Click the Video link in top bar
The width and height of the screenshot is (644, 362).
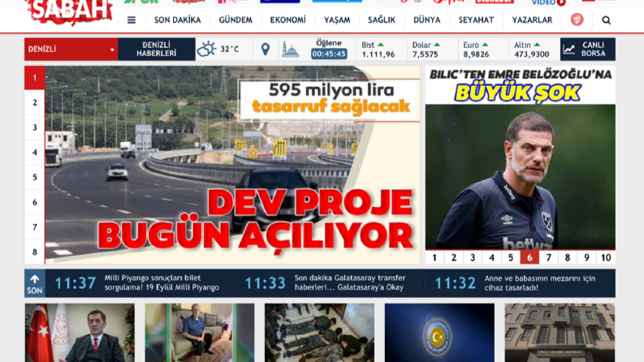548,2
